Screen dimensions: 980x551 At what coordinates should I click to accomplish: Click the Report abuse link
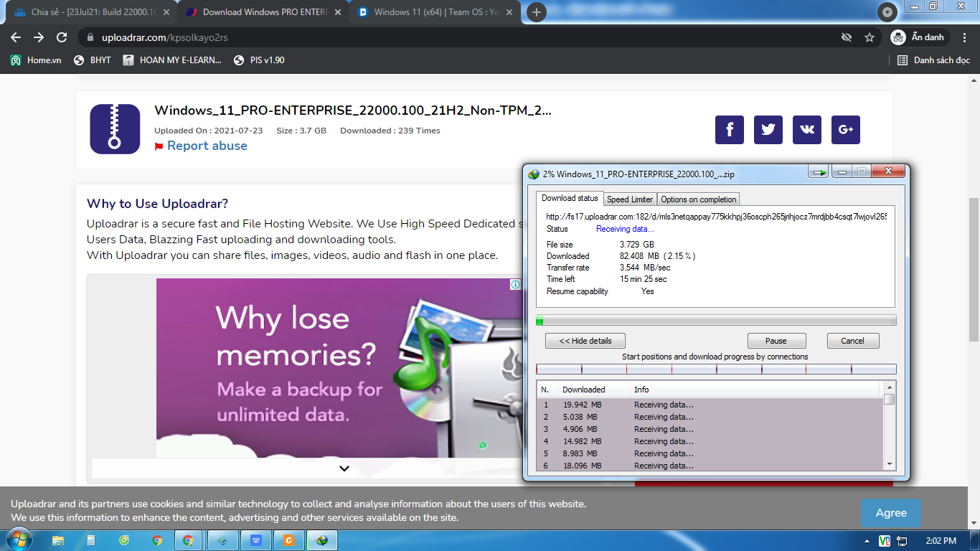pos(207,146)
